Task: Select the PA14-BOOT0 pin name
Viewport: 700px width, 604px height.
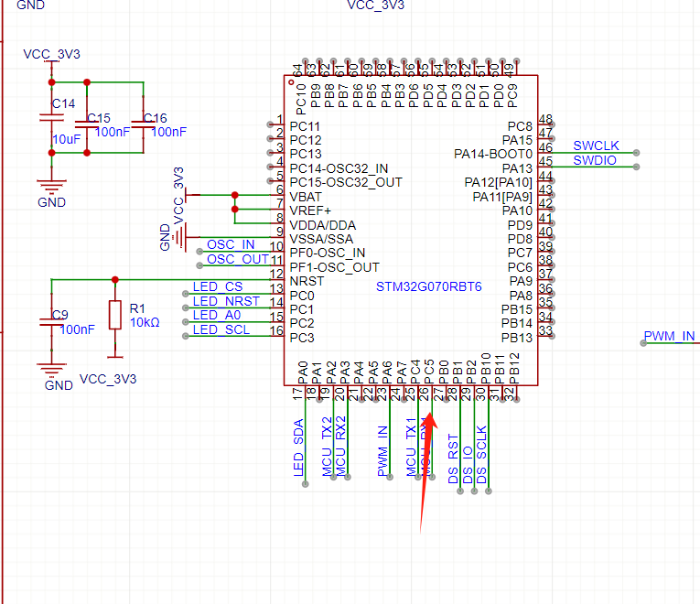Action: tap(493, 155)
